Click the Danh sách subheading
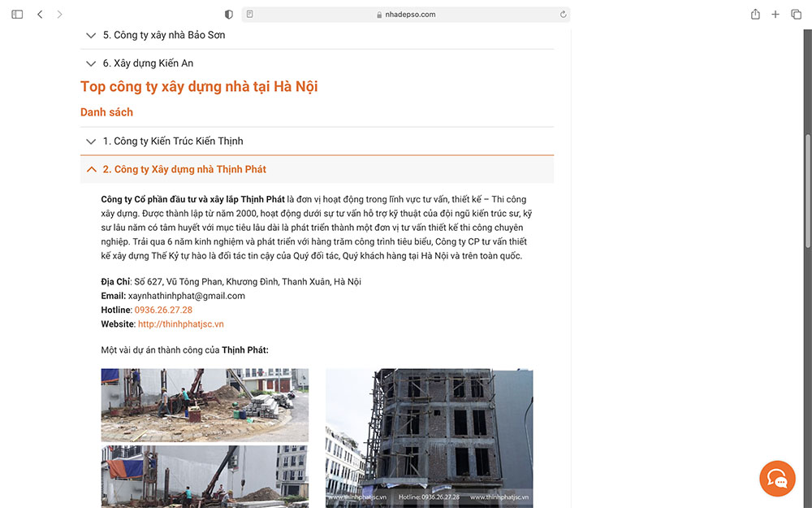Screen dimensions: 812x508 106,112
